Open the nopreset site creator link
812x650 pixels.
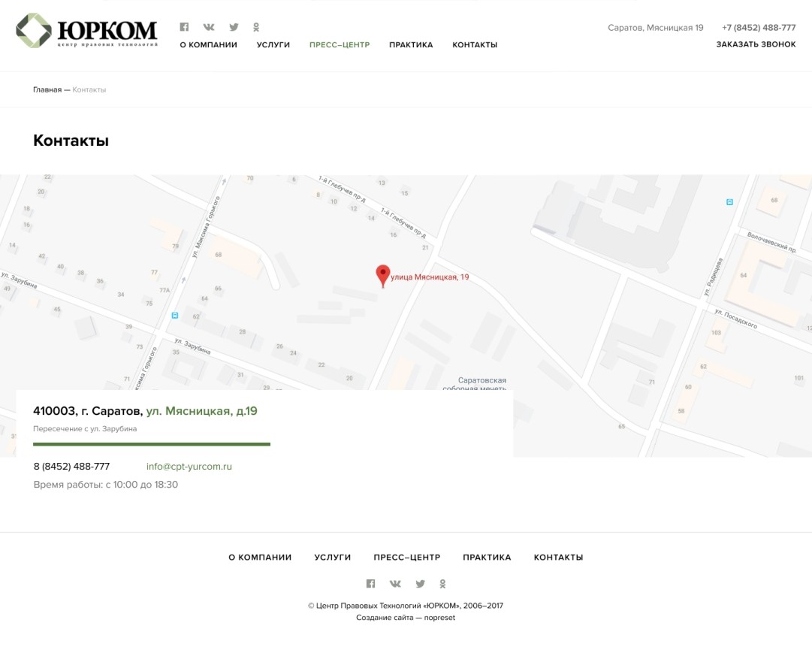click(439, 618)
